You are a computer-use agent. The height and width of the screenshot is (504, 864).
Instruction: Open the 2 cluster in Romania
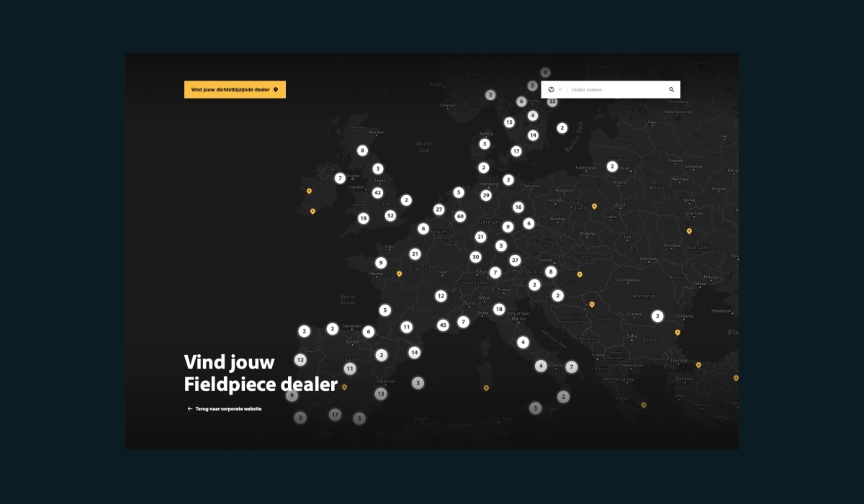657,315
